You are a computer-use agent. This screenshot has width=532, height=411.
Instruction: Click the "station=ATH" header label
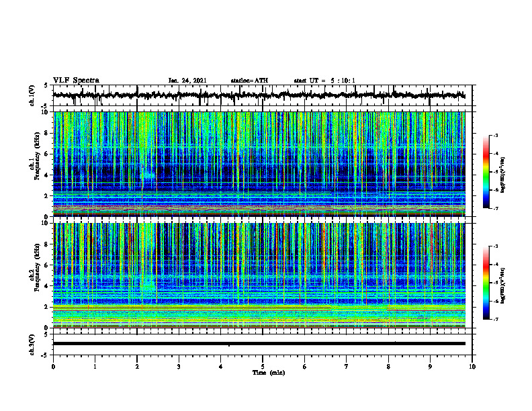pos(249,81)
